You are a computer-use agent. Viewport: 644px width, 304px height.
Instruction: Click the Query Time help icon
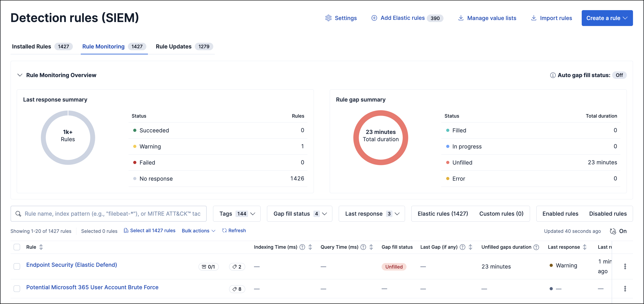tap(363, 247)
